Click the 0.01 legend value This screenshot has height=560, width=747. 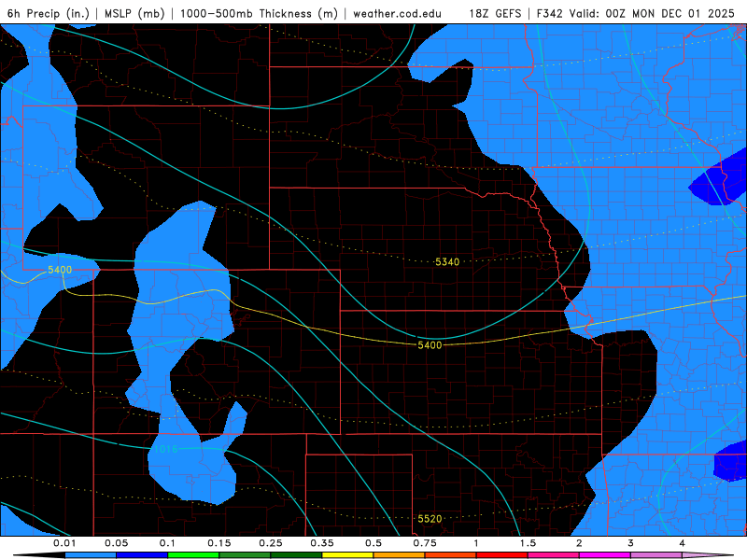(64, 543)
